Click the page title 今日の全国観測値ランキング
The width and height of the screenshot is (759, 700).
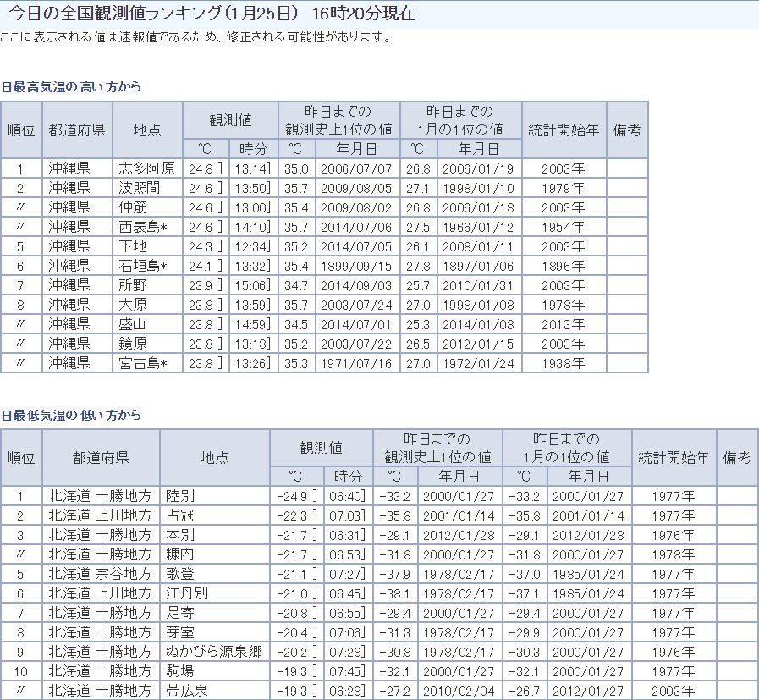pos(146,14)
